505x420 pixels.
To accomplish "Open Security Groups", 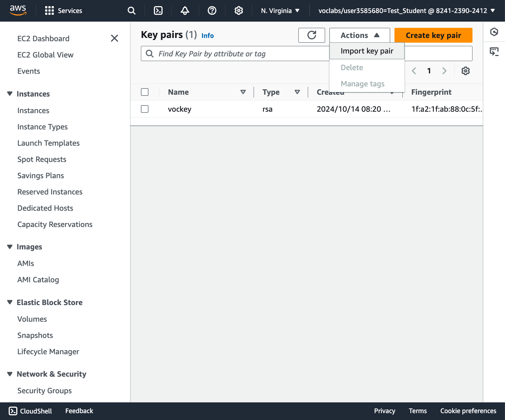I will click(x=44, y=391).
